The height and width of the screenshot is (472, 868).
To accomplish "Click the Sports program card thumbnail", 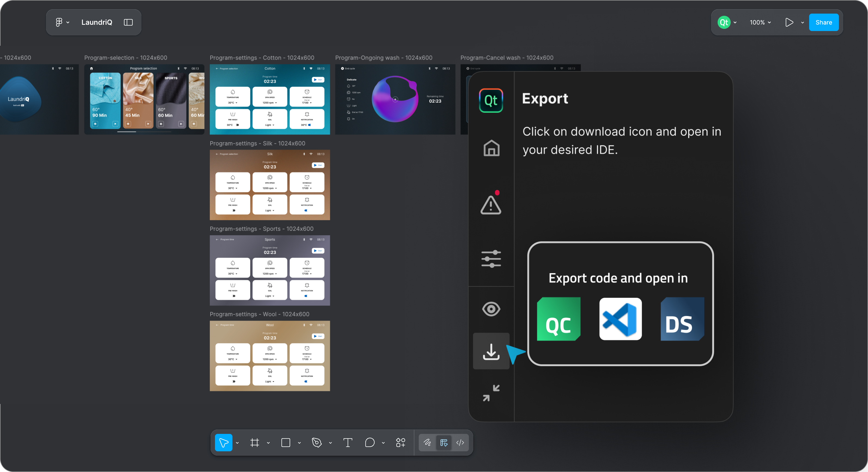I will pos(171,101).
